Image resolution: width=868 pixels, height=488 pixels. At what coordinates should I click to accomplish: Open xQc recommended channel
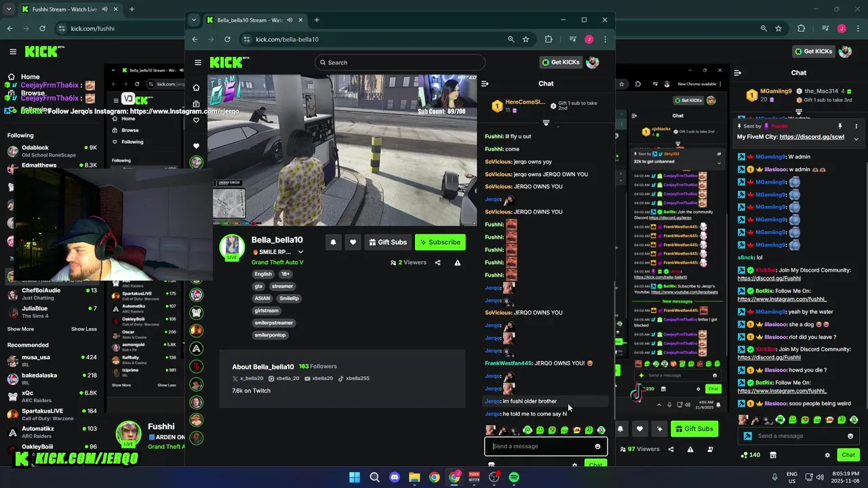[52, 396]
